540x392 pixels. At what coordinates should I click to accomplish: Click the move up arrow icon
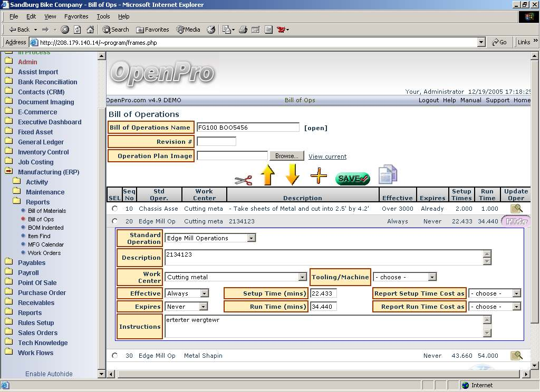point(268,175)
